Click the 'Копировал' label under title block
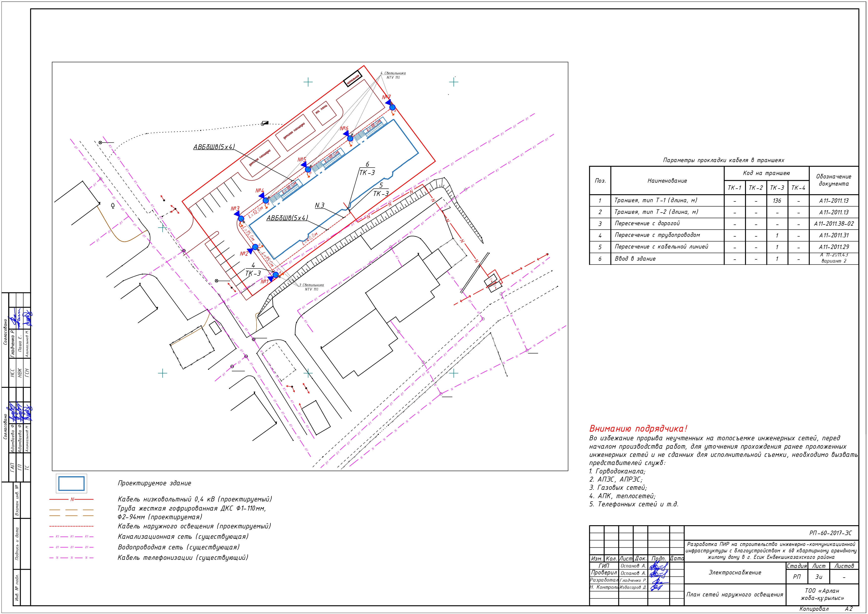The width and height of the screenshot is (868, 614). 814,609
